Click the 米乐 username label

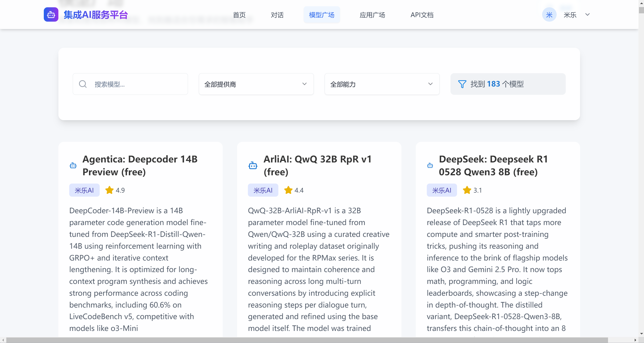[570, 15]
